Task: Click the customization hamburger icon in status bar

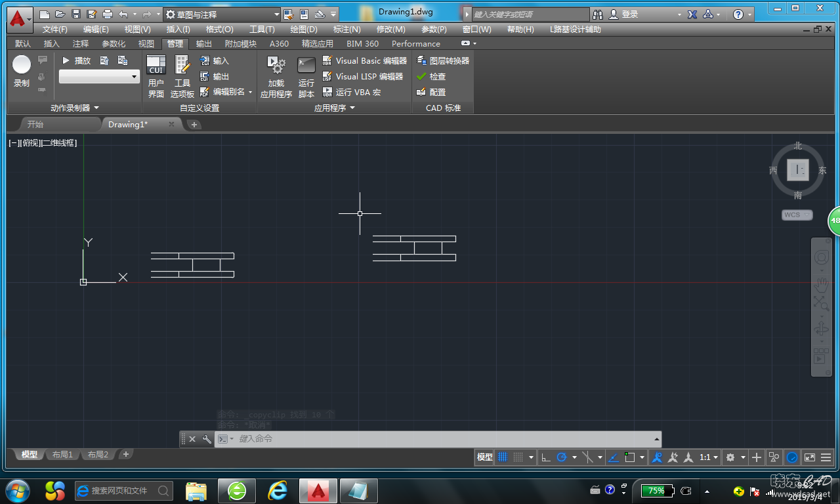Action: pyautogui.click(x=826, y=457)
